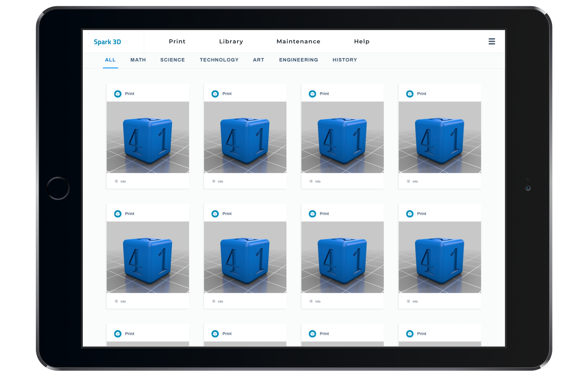Select the dice thumbnail on first-row third card
The image size is (588, 377).
click(x=342, y=137)
